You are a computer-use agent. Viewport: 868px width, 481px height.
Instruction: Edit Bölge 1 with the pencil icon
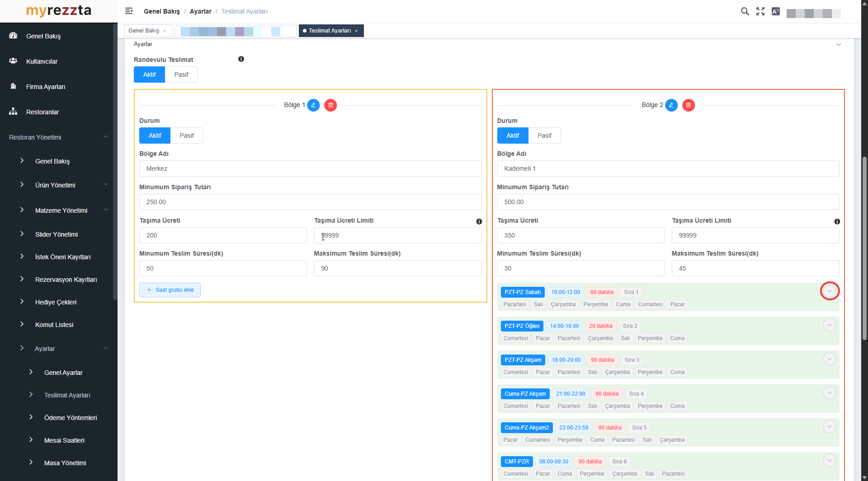coord(313,105)
